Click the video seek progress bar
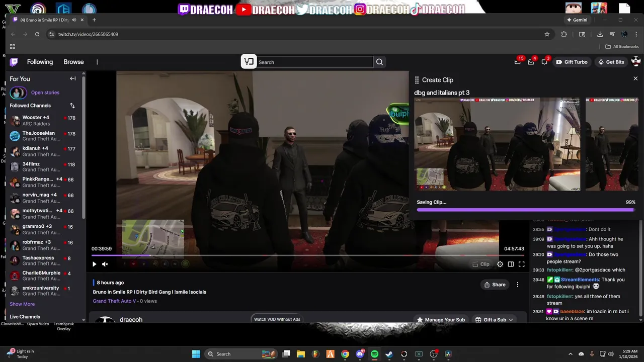Viewport: 644px width, 362px height. pyautogui.click(x=308, y=255)
